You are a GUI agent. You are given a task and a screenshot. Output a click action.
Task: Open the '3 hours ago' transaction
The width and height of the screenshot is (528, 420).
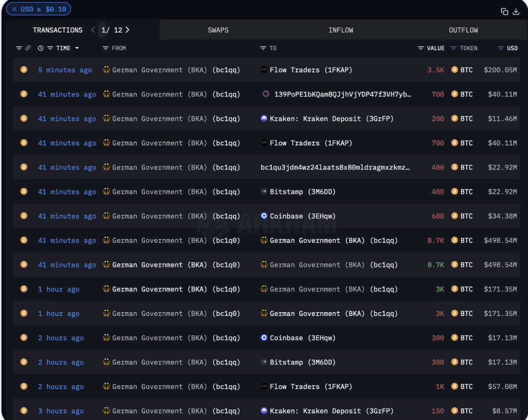pyautogui.click(x=61, y=411)
